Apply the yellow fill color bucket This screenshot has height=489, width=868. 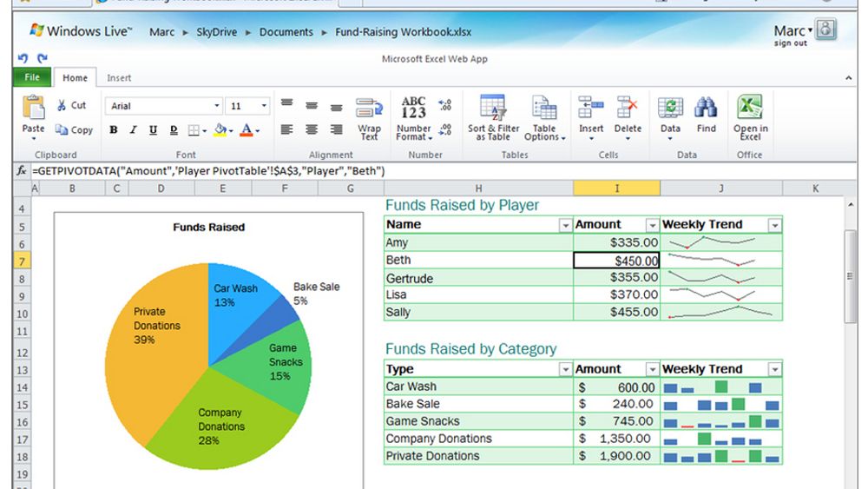point(220,130)
